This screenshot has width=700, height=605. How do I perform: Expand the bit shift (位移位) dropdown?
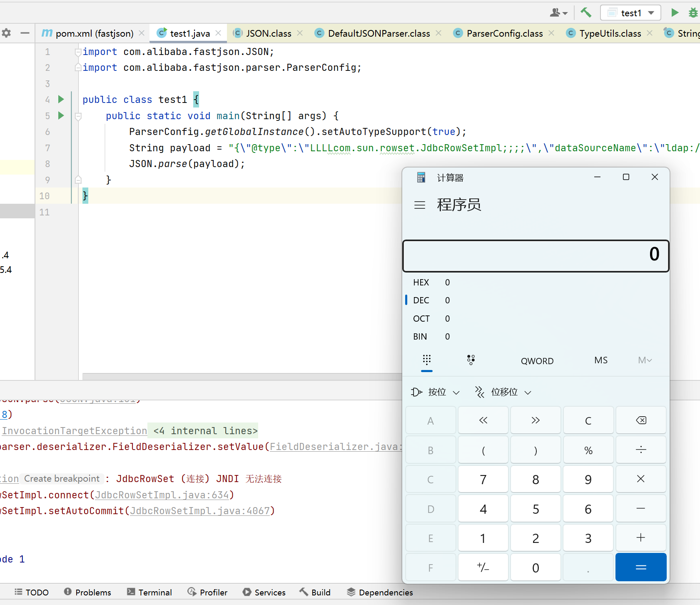503,392
